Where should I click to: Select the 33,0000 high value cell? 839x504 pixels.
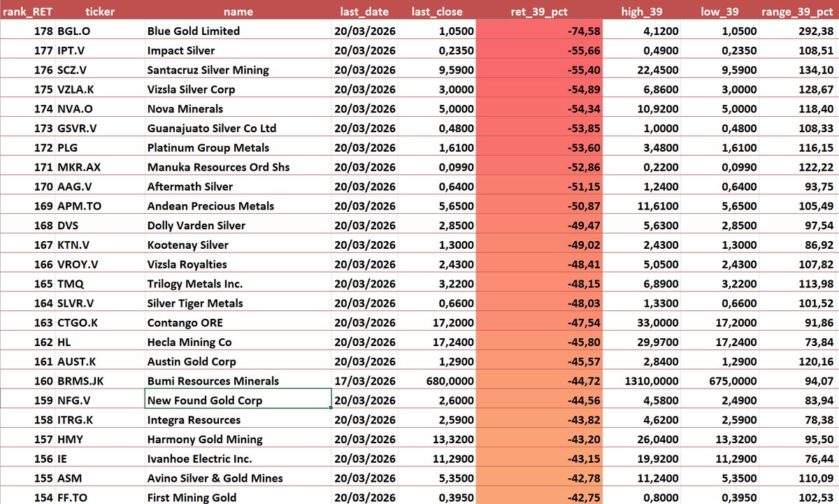[641, 323]
